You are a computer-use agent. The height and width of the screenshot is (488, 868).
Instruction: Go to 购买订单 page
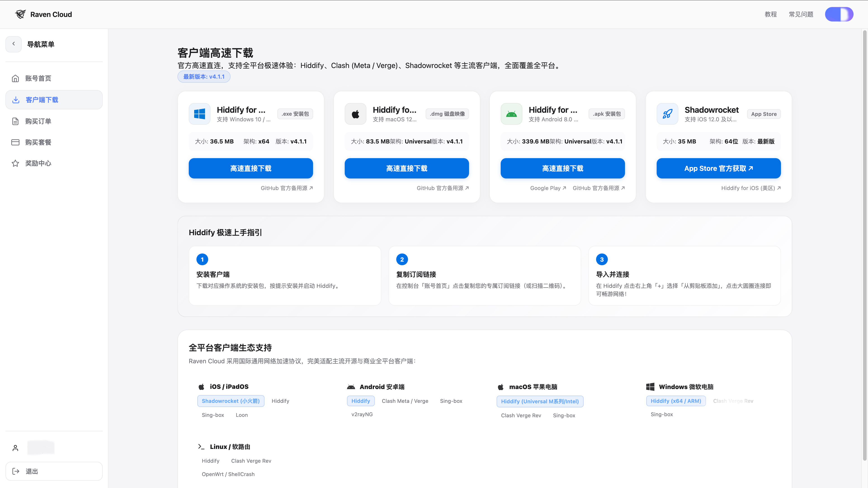click(54, 121)
